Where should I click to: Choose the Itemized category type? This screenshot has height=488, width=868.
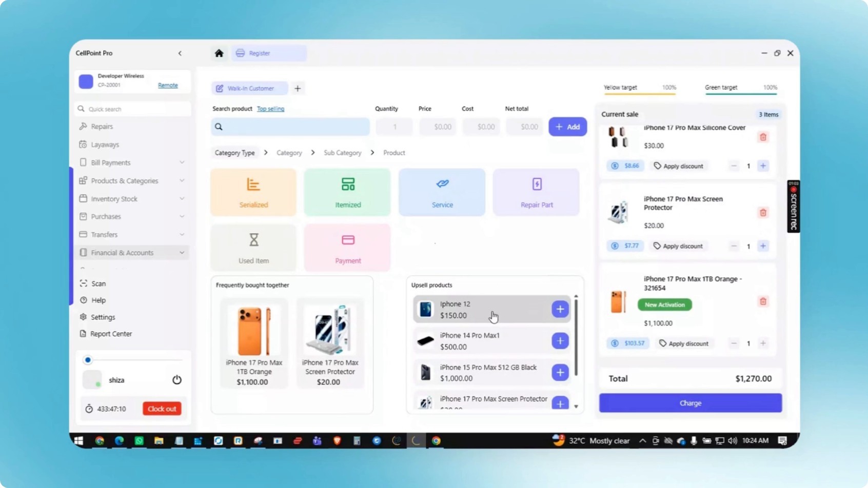coord(348,192)
